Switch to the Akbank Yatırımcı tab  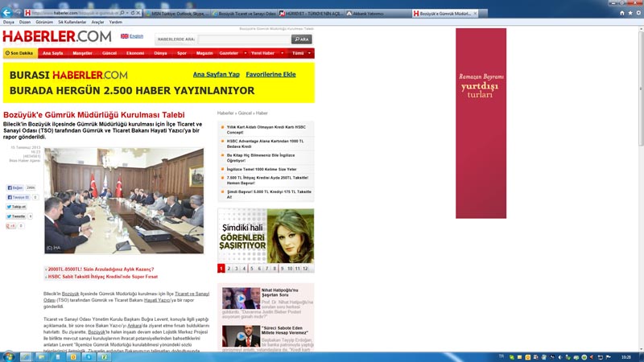(378, 14)
